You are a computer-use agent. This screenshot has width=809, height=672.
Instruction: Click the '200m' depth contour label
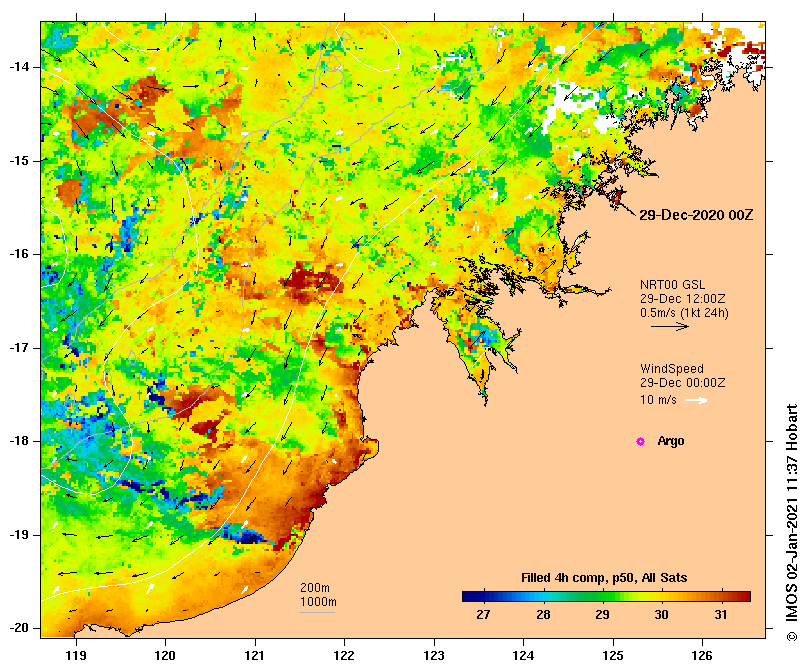coord(315,588)
